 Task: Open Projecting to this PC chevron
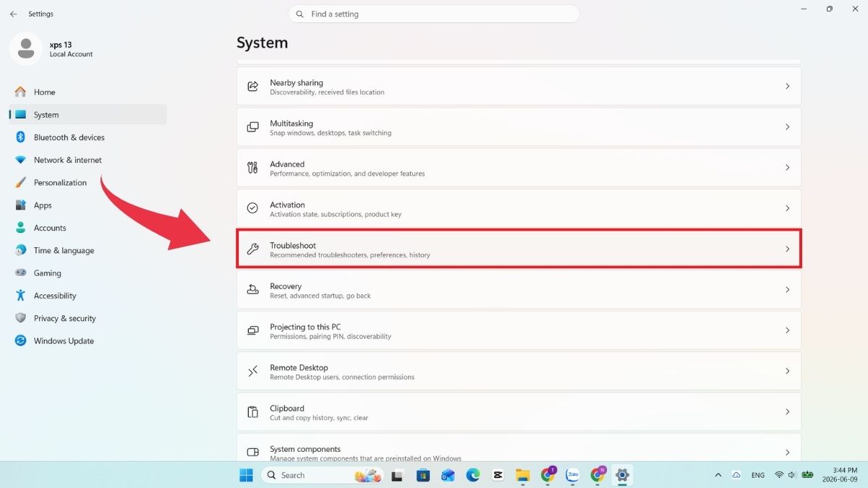[788, 330]
